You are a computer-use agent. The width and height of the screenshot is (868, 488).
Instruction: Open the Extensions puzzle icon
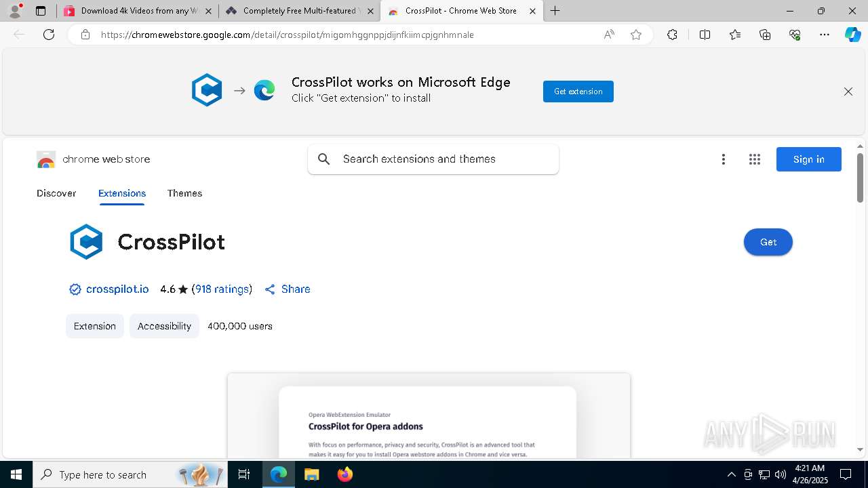point(672,35)
